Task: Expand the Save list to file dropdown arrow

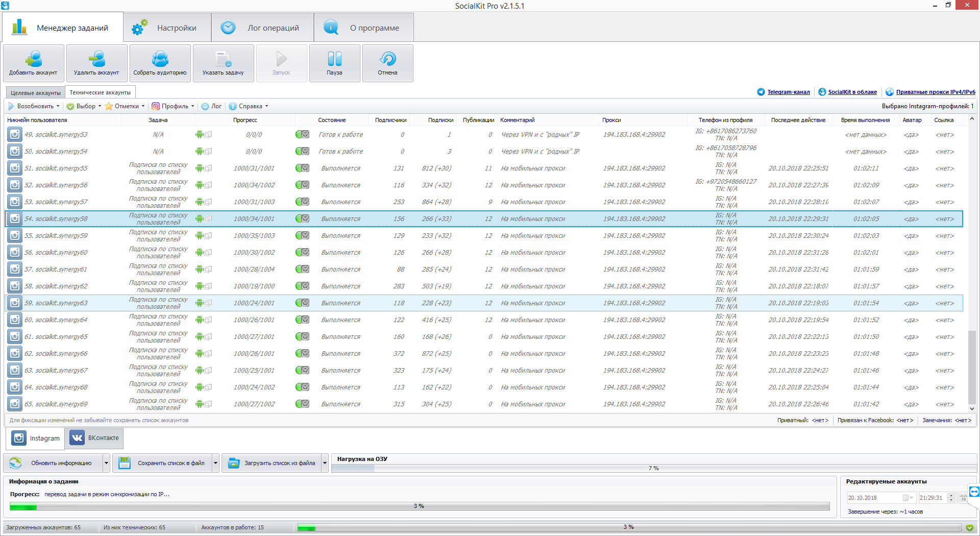Action: [215, 463]
